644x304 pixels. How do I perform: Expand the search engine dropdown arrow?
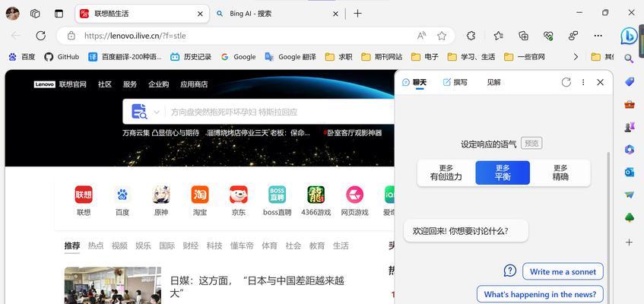coord(157,112)
